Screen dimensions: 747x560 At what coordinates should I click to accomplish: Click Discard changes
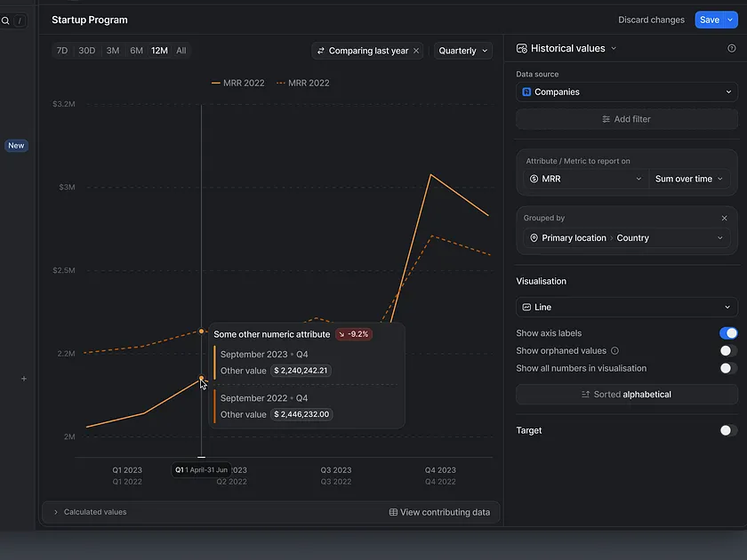click(x=651, y=20)
